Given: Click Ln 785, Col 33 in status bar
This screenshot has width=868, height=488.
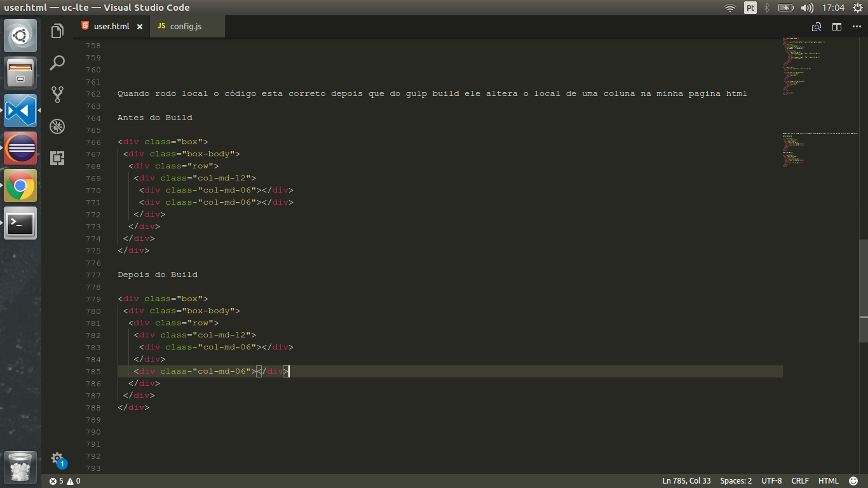Looking at the screenshot, I should pos(686,481).
